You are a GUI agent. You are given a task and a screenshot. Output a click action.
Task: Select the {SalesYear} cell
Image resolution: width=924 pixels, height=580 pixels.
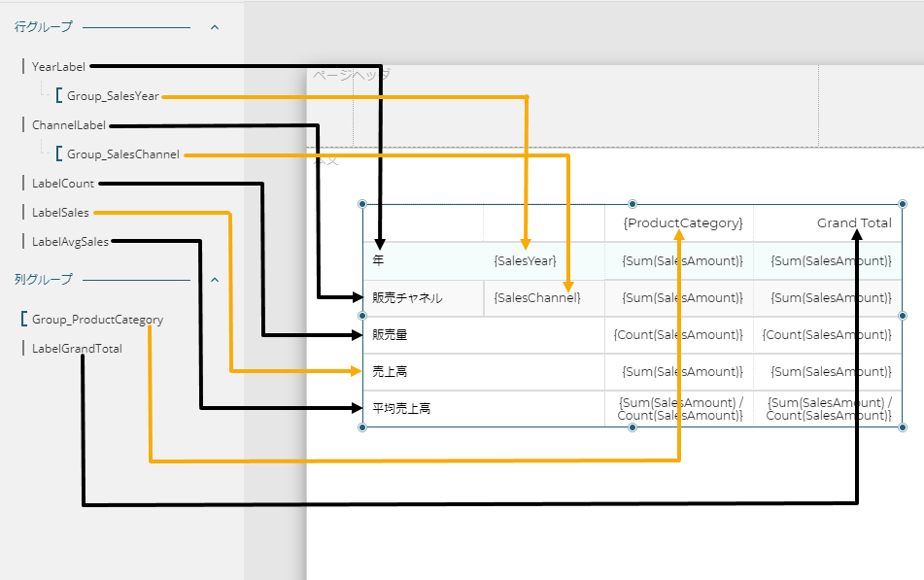[544, 260]
